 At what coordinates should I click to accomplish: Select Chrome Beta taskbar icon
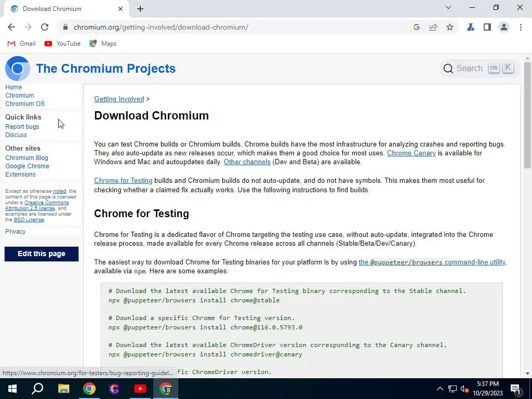click(x=166, y=389)
